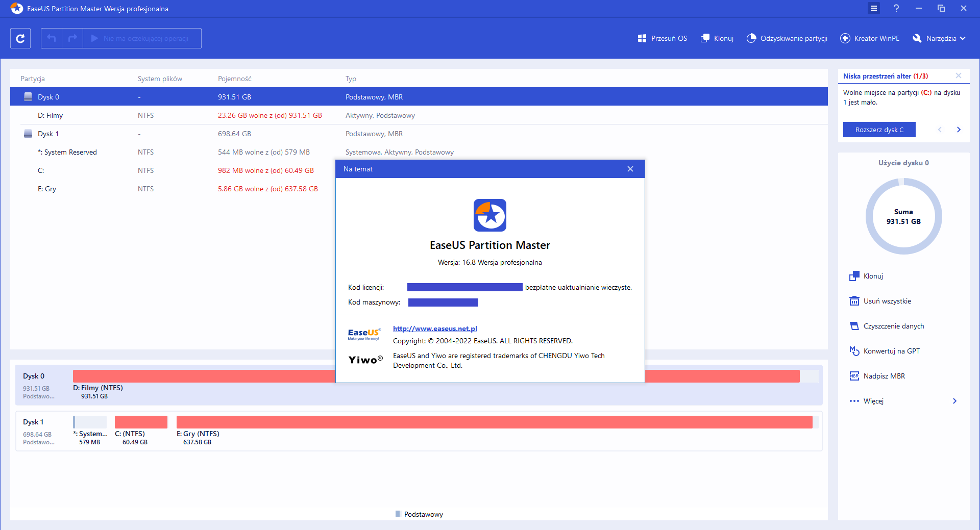Select Dysk 0 row in partition list
980x530 pixels.
419,97
